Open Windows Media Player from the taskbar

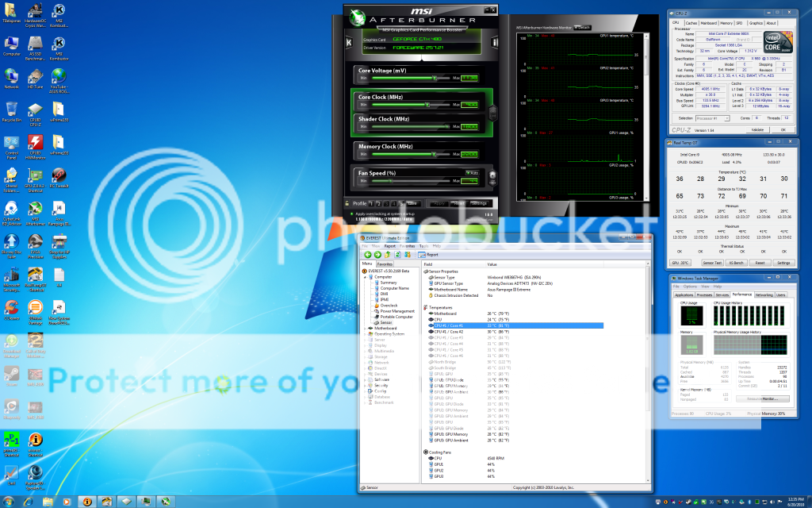(x=67, y=502)
